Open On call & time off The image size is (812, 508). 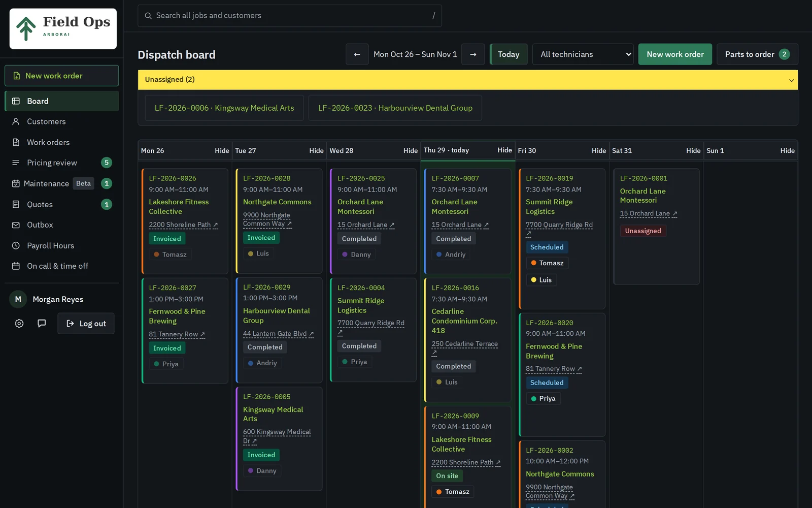62,266
